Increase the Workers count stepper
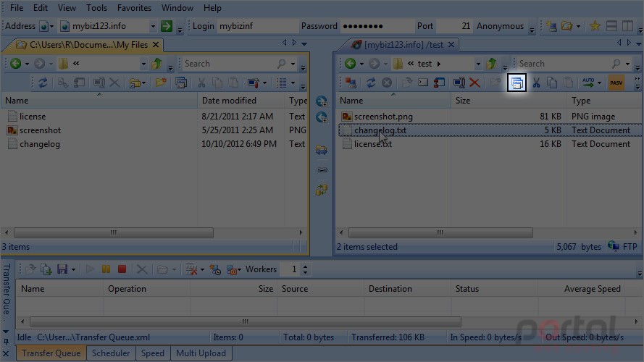644x362 pixels. pyautogui.click(x=305, y=266)
